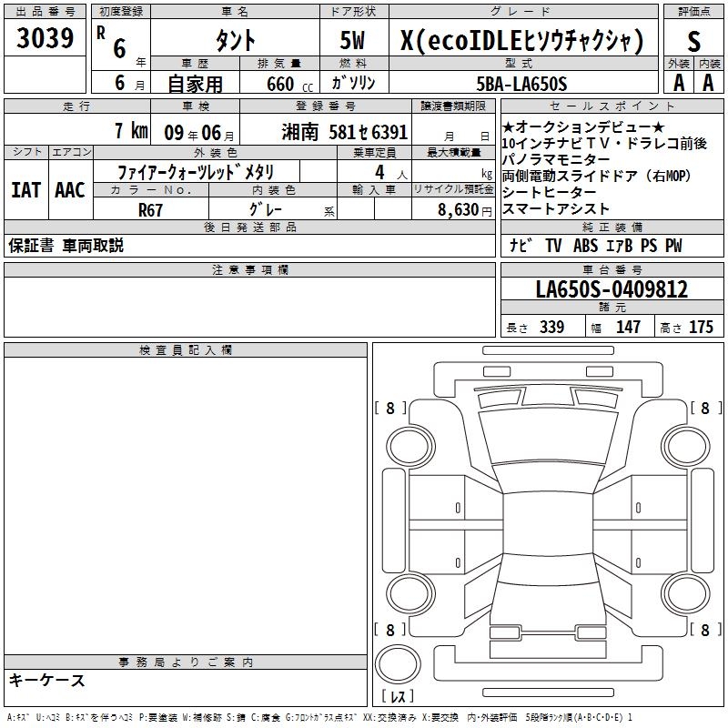The height and width of the screenshot is (728, 728).
Task: Click the interior grade A
Action: 709,83
